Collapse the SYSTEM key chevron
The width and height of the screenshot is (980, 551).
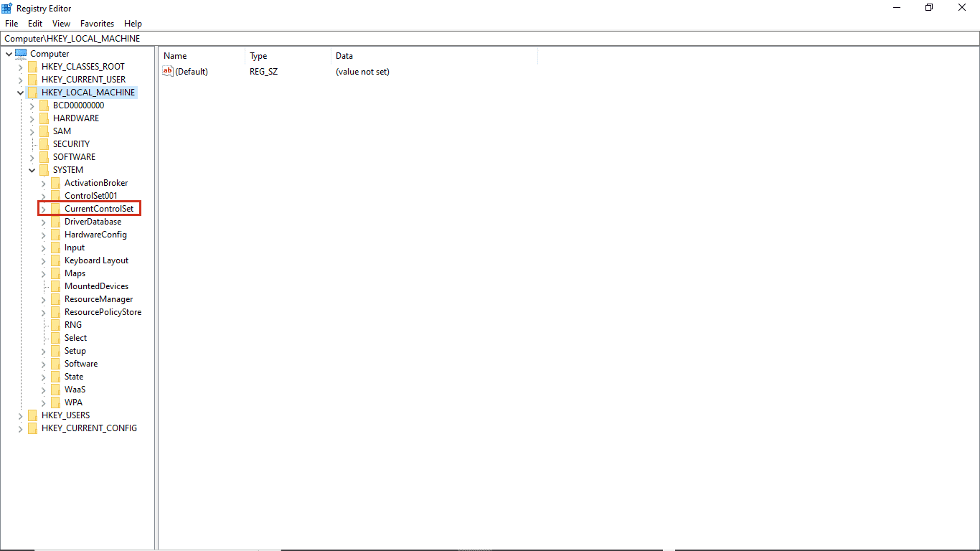(x=32, y=170)
